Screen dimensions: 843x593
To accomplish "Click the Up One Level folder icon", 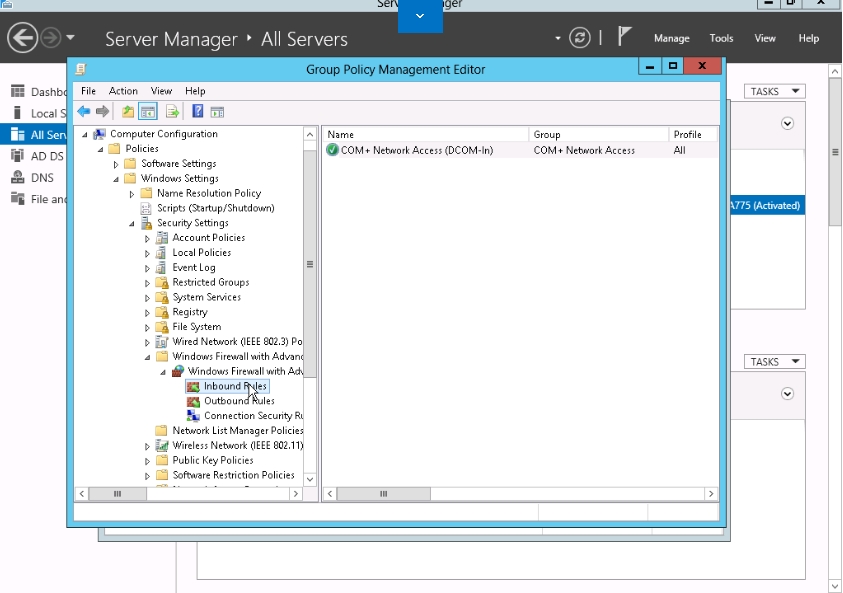I will click(x=128, y=112).
